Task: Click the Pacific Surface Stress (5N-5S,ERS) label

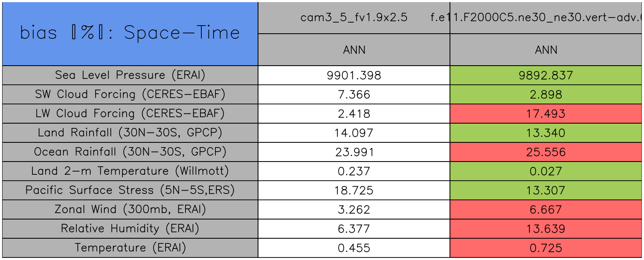Action: click(130, 191)
